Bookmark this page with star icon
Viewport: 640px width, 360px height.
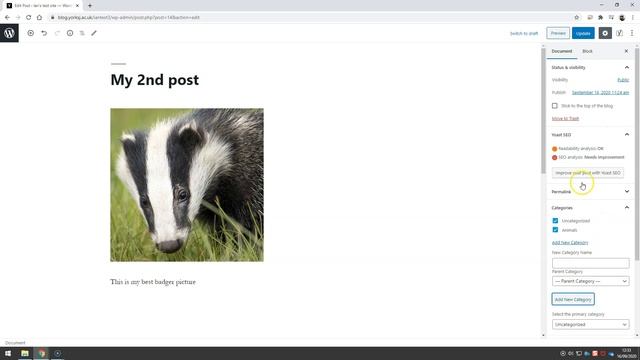pos(577,18)
